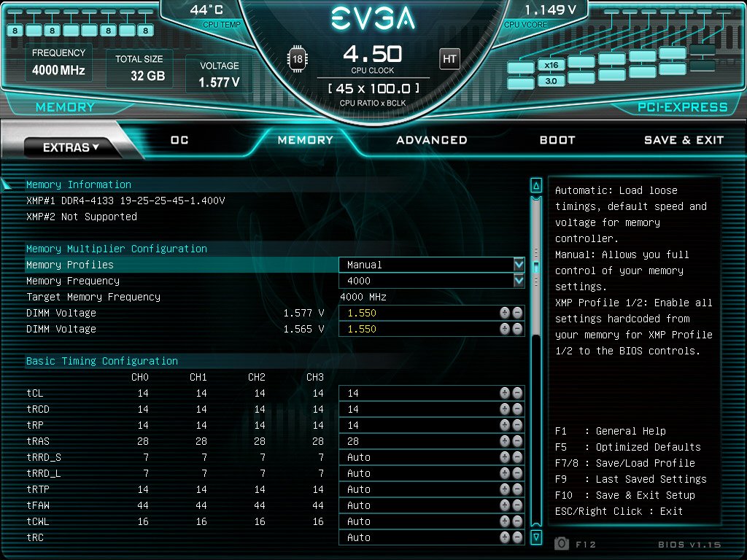Screen dimensions: 747x560
Task: Increase second DIMM Voltage (1.565 V) with plus
Action: [x=505, y=329]
